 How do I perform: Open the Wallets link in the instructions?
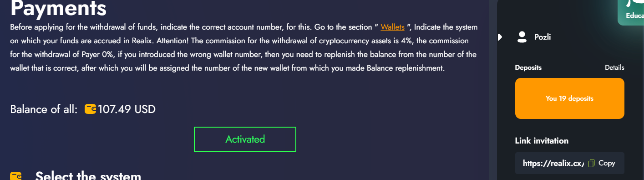(392, 27)
